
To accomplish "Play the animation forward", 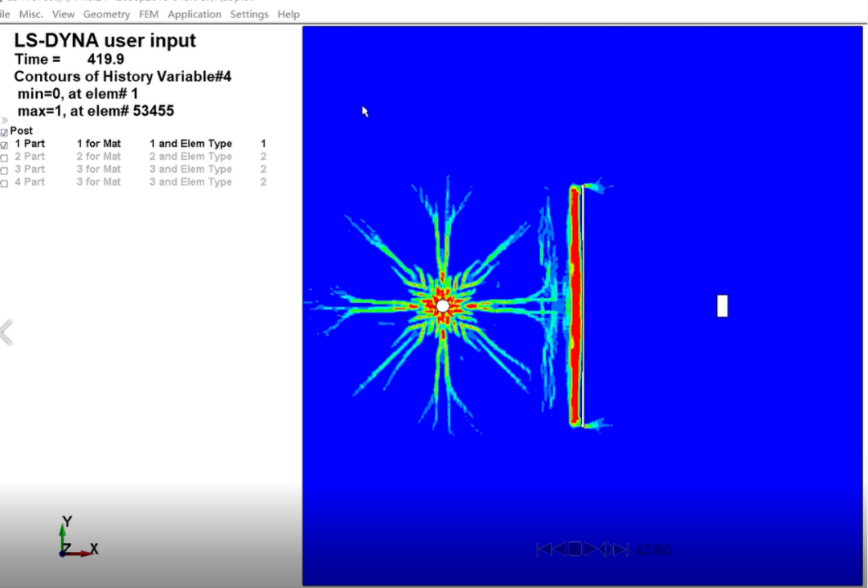I will pyautogui.click(x=590, y=549).
